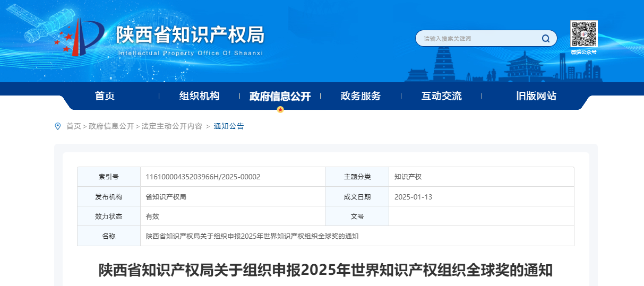Click the date 2025-01-13
This screenshot has height=286, width=644.
(x=414, y=197)
